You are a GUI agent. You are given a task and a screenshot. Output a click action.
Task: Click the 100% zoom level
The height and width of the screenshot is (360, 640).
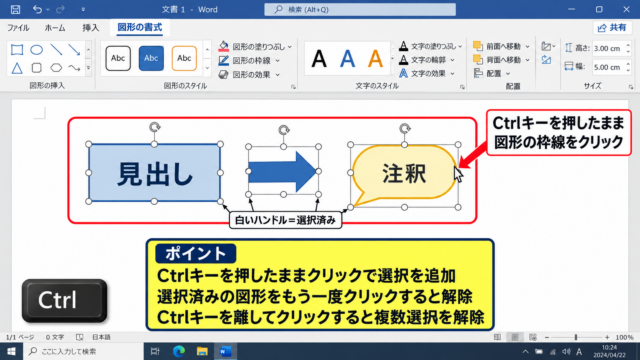(x=624, y=337)
